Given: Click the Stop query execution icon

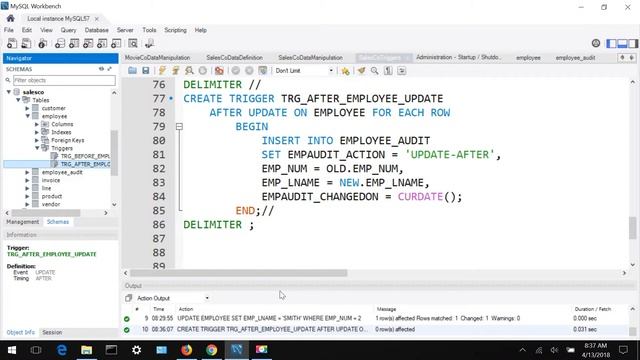Looking at the screenshot, I should click(202, 71).
